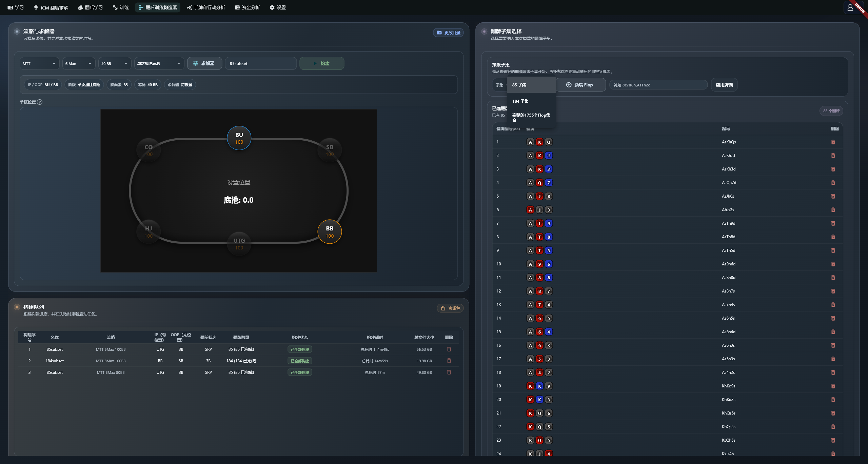Delete build queue row 3 MTT 8Max 80BB

click(x=449, y=372)
